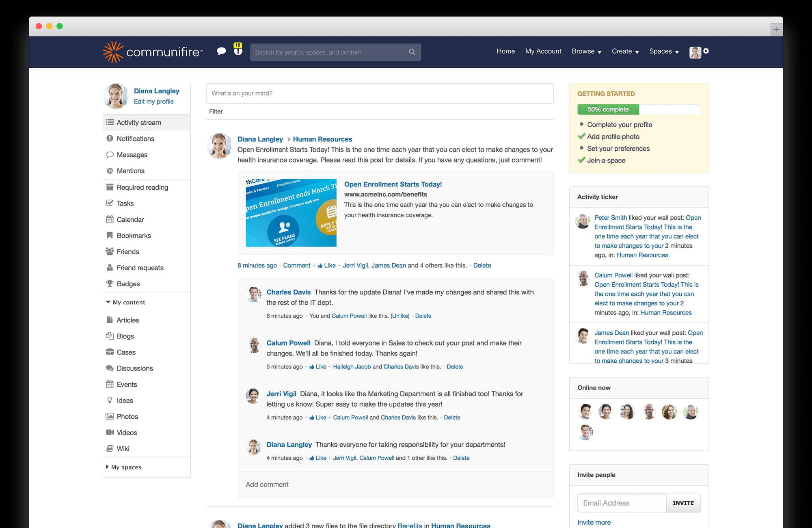This screenshot has height=528, width=812.
Task: Open the Open Enrollment Starts Today! article link
Action: click(393, 184)
